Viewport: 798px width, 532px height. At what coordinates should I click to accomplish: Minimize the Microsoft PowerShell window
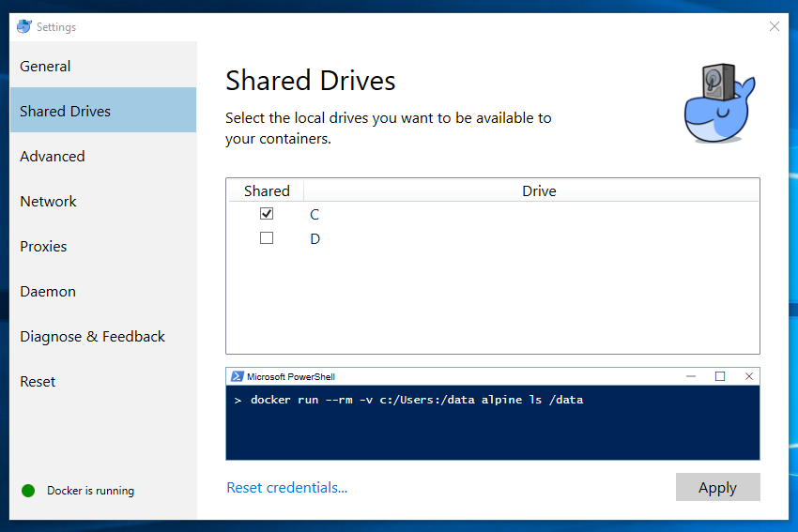[691, 376]
